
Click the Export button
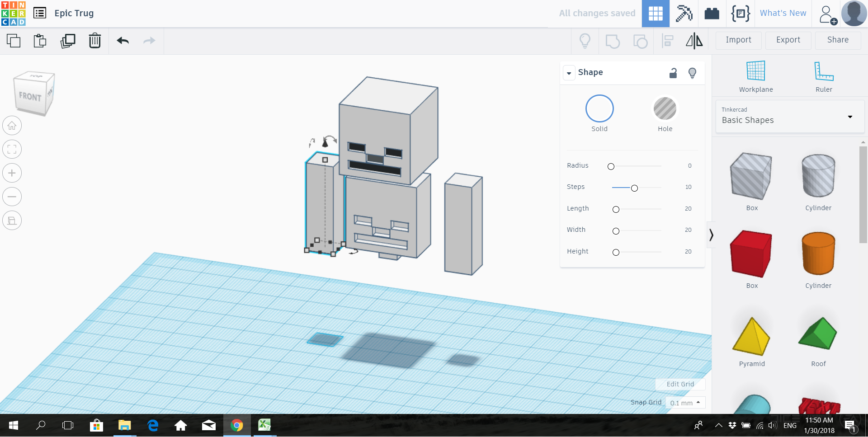788,40
